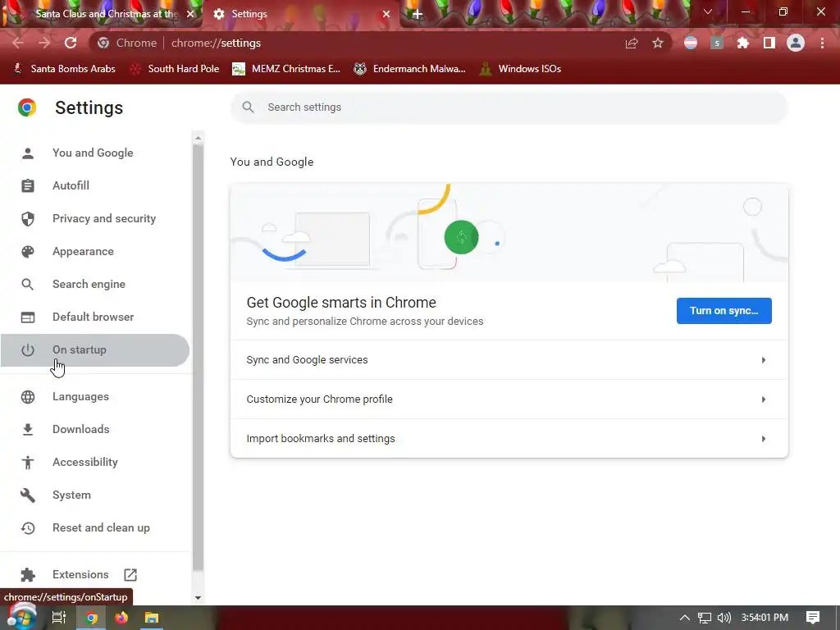Open Windows Start menu with Santa hat

pos(21,617)
